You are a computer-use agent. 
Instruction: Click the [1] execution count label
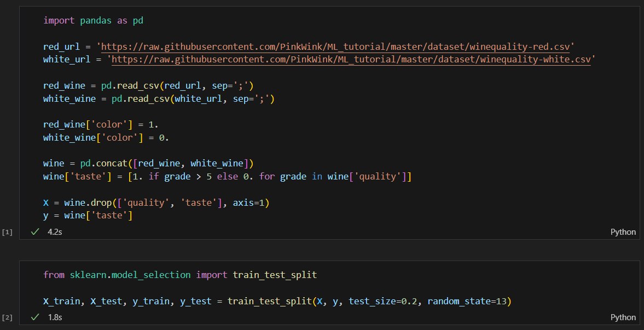(8, 232)
